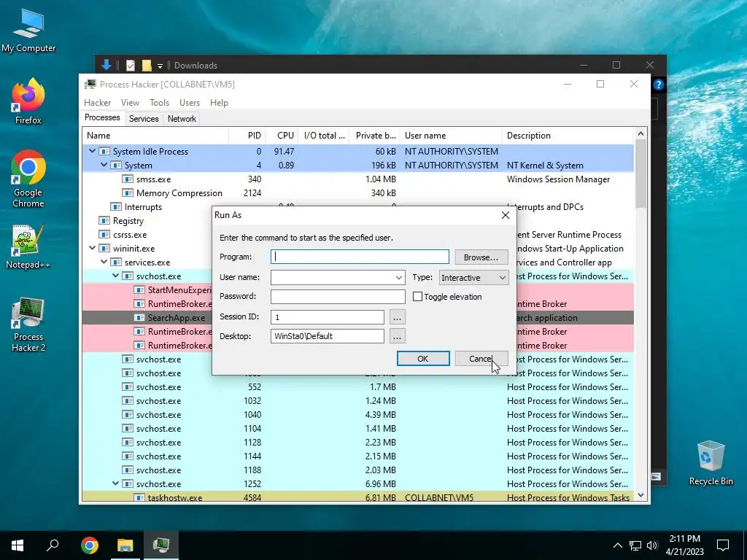Open volume control tray icon
Image resolution: width=747 pixels, height=560 pixels.
coord(652,545)
